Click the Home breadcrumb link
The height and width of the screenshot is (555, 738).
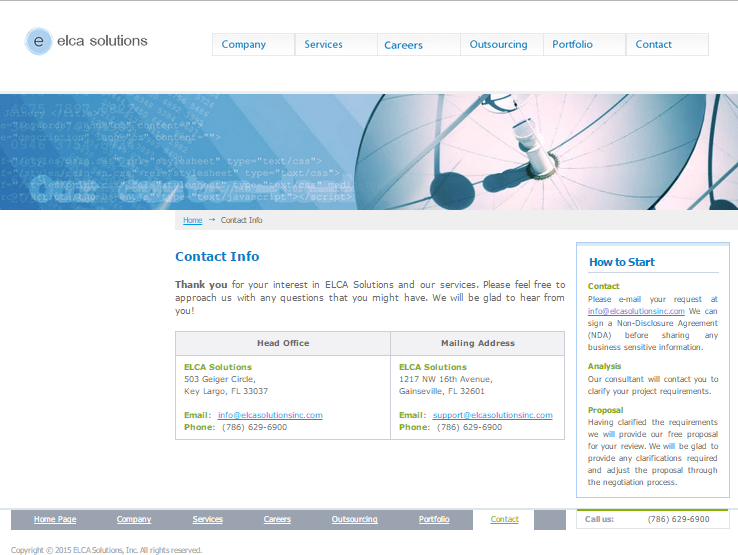click(x=192, y=220)
